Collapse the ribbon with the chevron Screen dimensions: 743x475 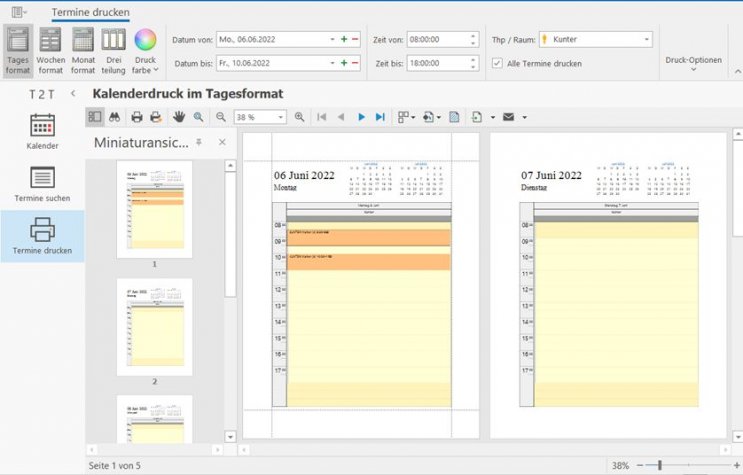point(737,71)
